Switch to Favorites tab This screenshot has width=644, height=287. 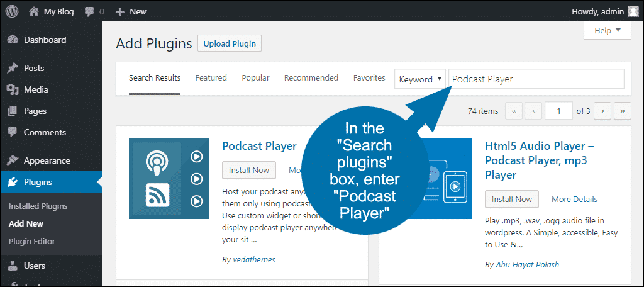tap(369, 77)
